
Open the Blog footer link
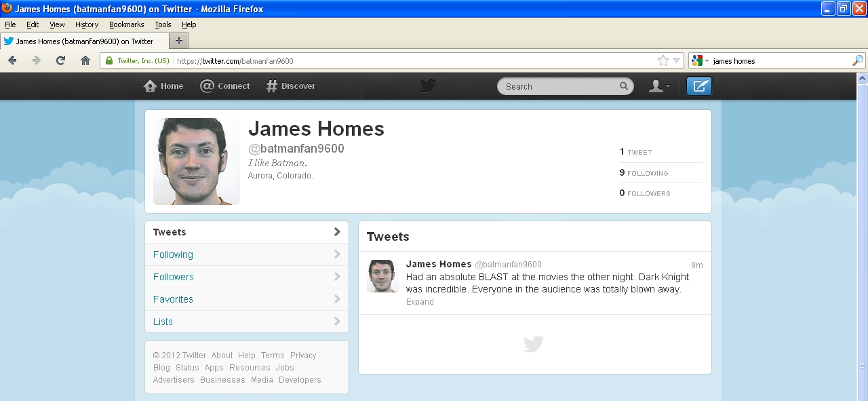pyautogui.click(x=161, y=368)
